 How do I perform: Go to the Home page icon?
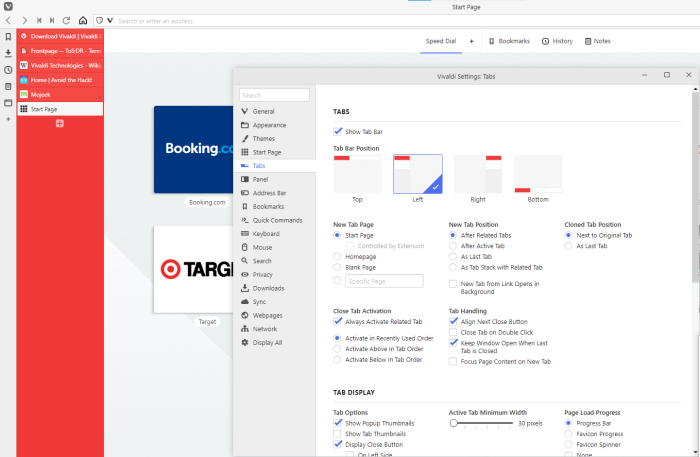pos(82,20)
